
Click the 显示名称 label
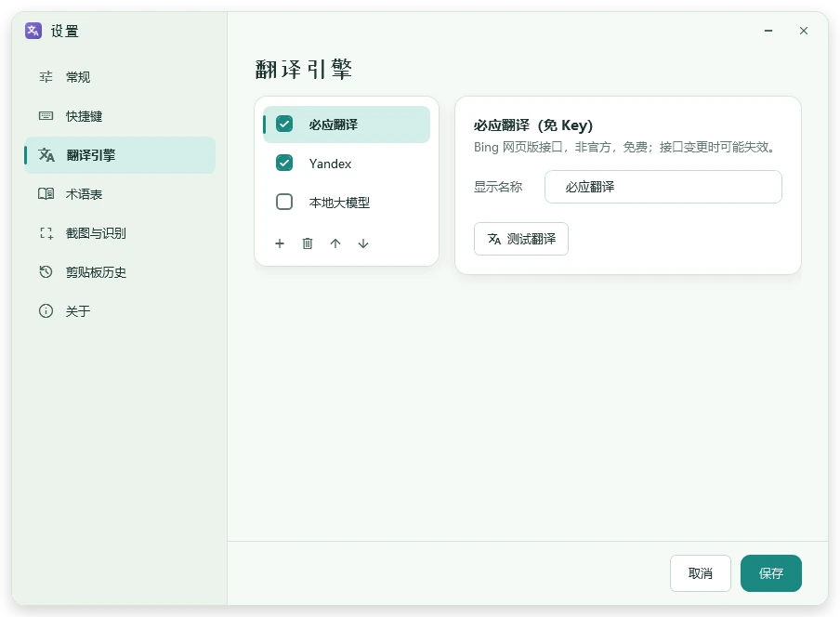498,187
